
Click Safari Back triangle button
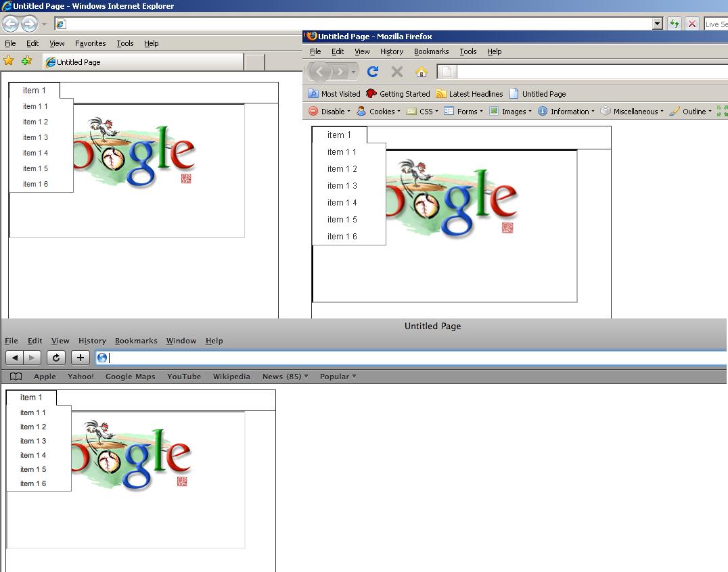click(x=14, y=358)
